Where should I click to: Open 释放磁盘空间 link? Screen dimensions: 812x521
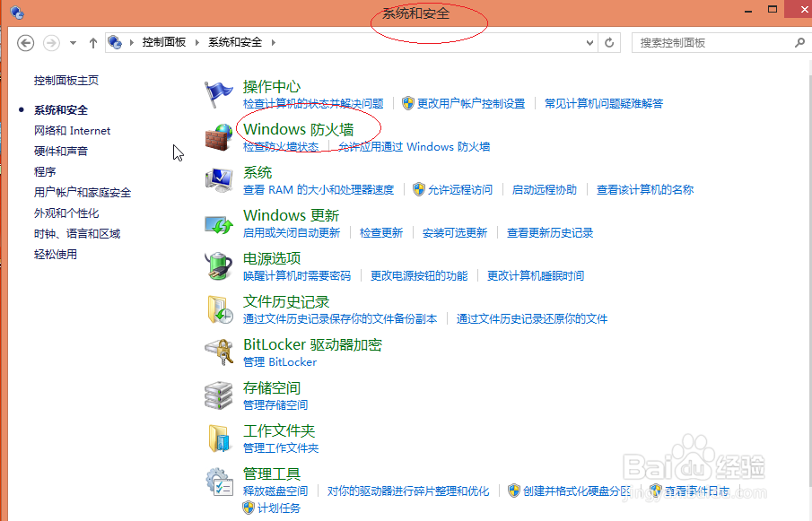(x=275, y=491)
